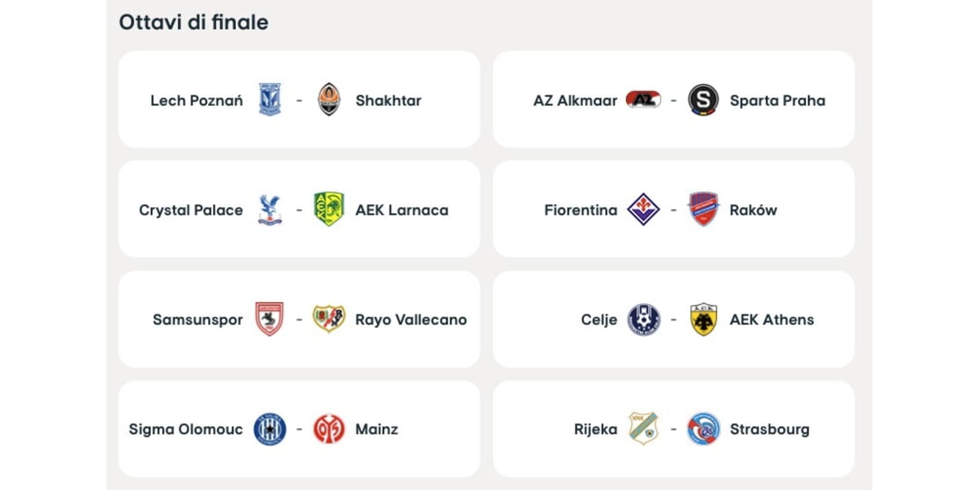The width and height of the screenshot is (980, 490).
Task: Click the Rayo Vallecano team name
Action: tap(411, 319)
